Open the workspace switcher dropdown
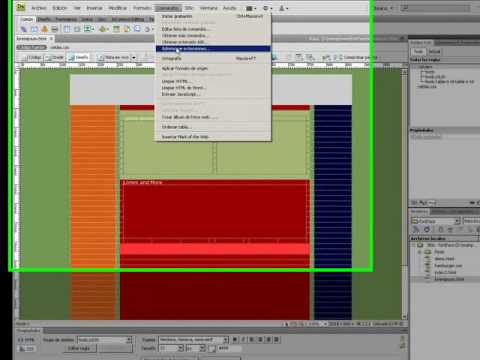Viewport: 480px width, 360px height. coord(384,8)
